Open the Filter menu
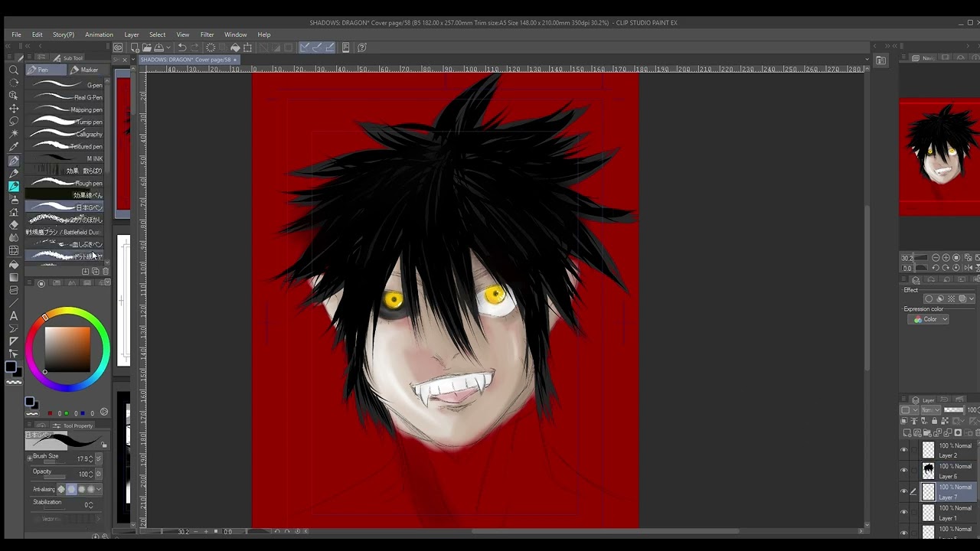Screen dimensions: 980x551 [207, 34]
